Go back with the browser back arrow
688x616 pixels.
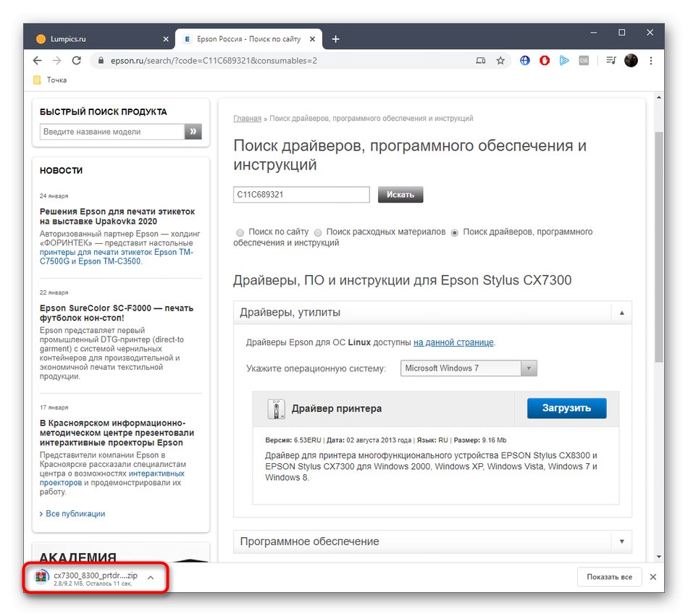[x=37, y=61]
